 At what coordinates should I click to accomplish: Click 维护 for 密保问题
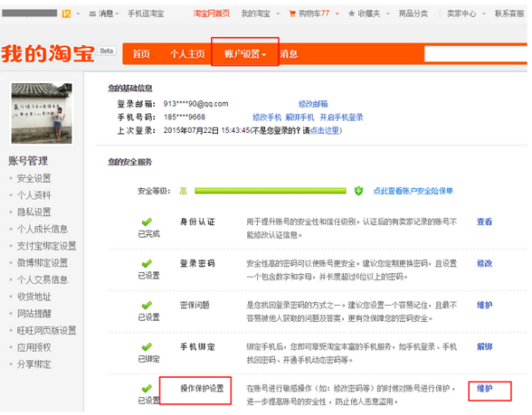(484, 305)
